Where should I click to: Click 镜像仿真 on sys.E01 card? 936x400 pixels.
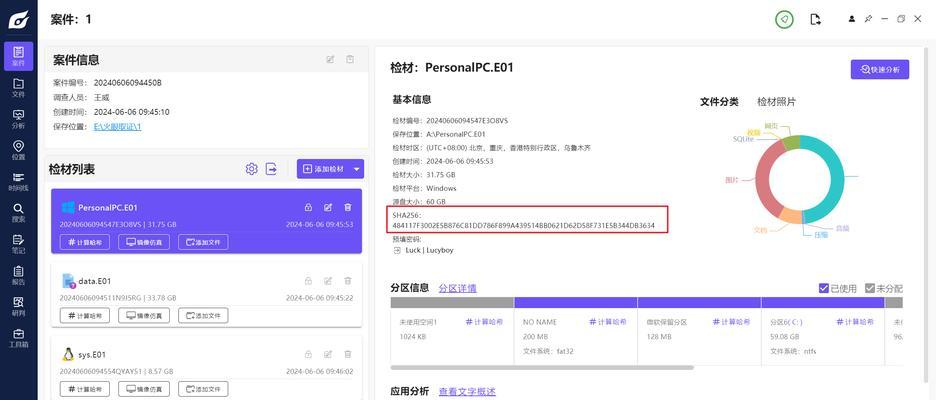tap(144, 389)
